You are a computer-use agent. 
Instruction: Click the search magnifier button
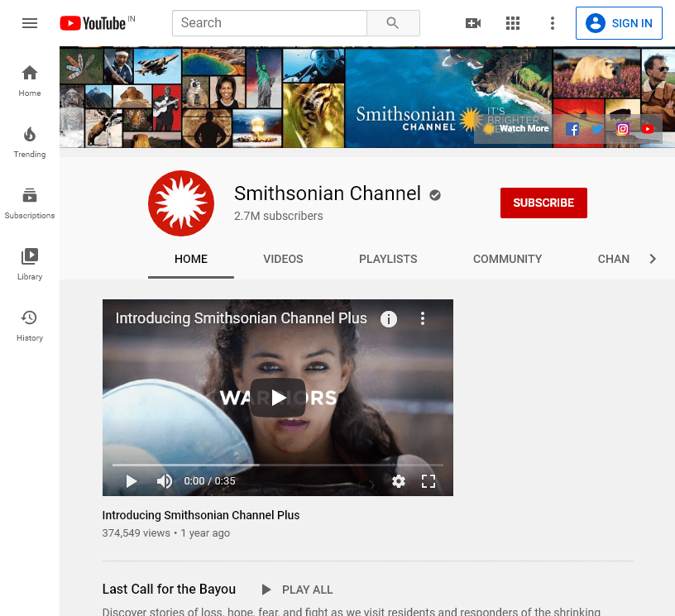pyautogui.click(x=393, y=23)
